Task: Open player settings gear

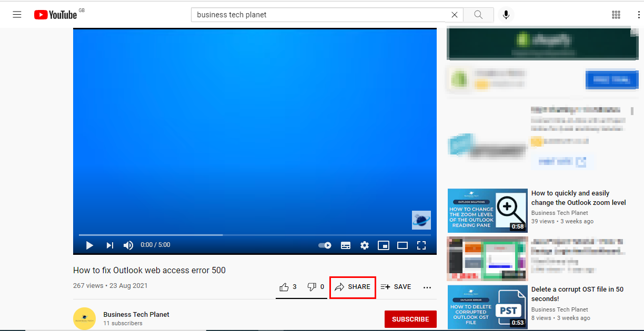Action: coord(365,245)
